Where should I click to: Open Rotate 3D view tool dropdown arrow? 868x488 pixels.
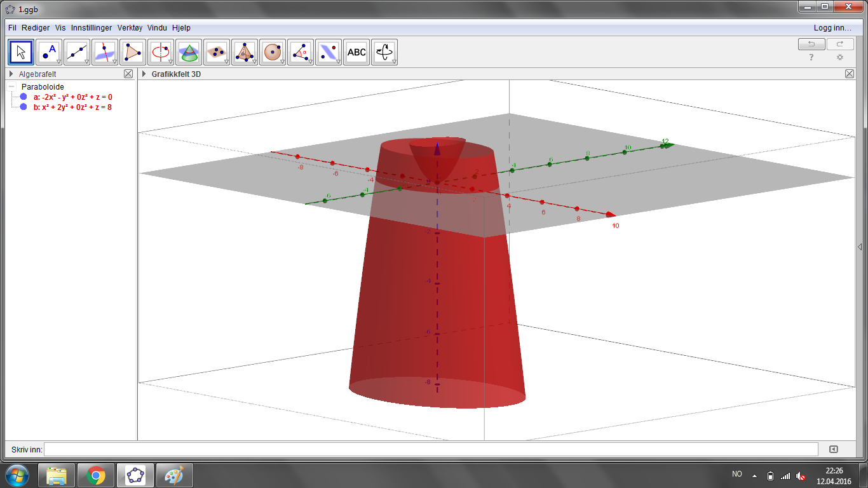[x=394, y=62]
